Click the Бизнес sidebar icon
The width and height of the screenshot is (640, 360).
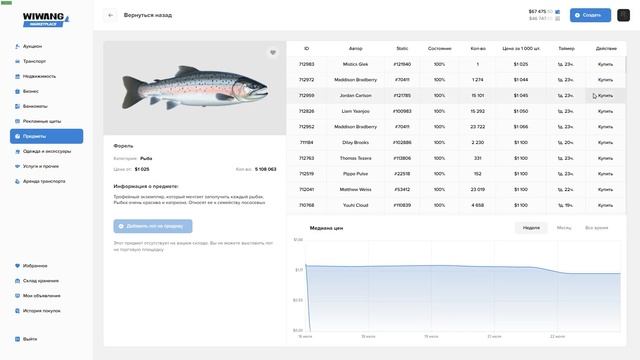coord(17,91)
